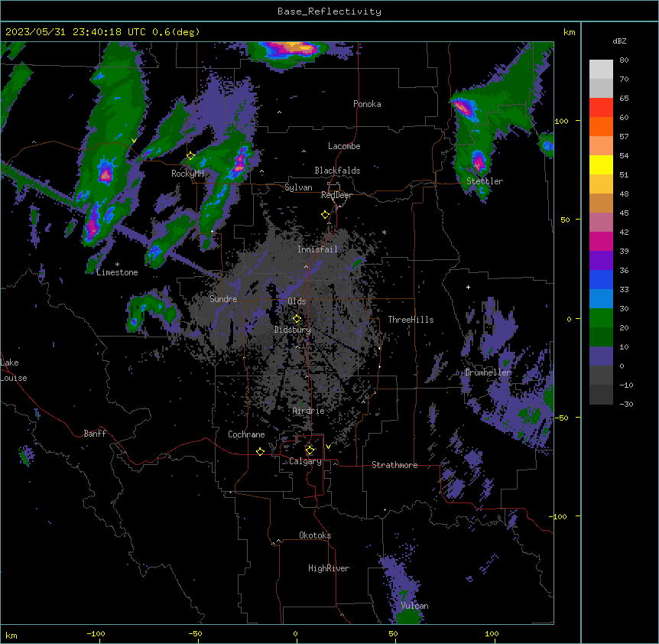Click the Didsbury town label
The height and width of the screenshot is (644, 659).
[293, 330]
